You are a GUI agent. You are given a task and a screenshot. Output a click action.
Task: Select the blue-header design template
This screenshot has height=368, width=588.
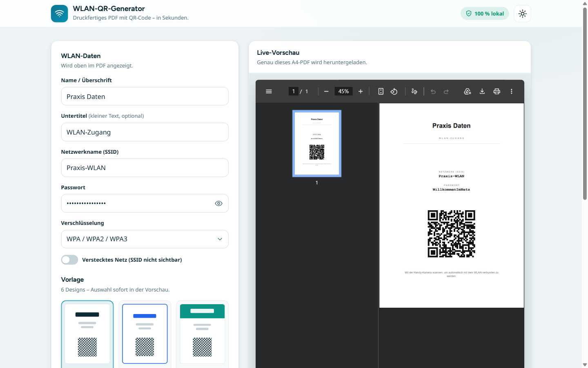pos(145,334)
